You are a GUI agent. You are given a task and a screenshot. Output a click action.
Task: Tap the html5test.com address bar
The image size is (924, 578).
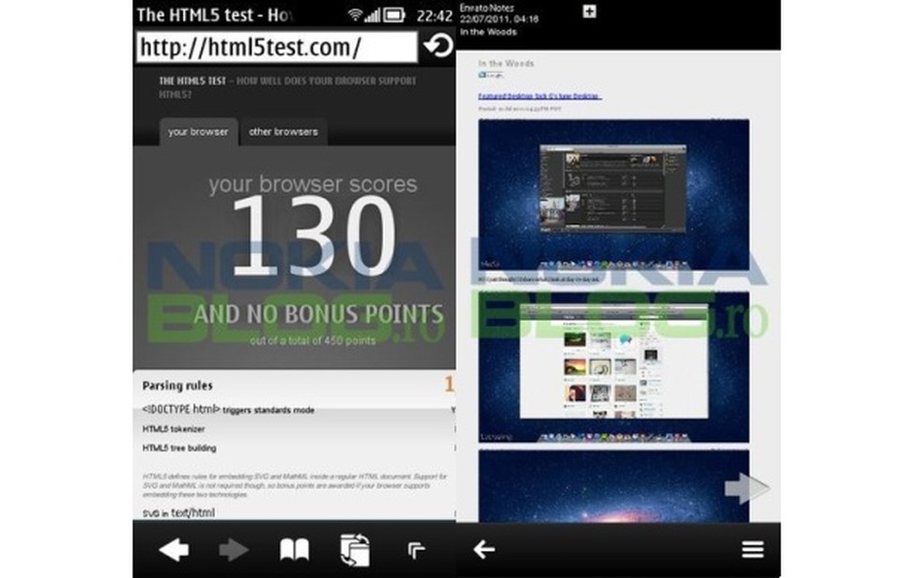coord(272,45)
